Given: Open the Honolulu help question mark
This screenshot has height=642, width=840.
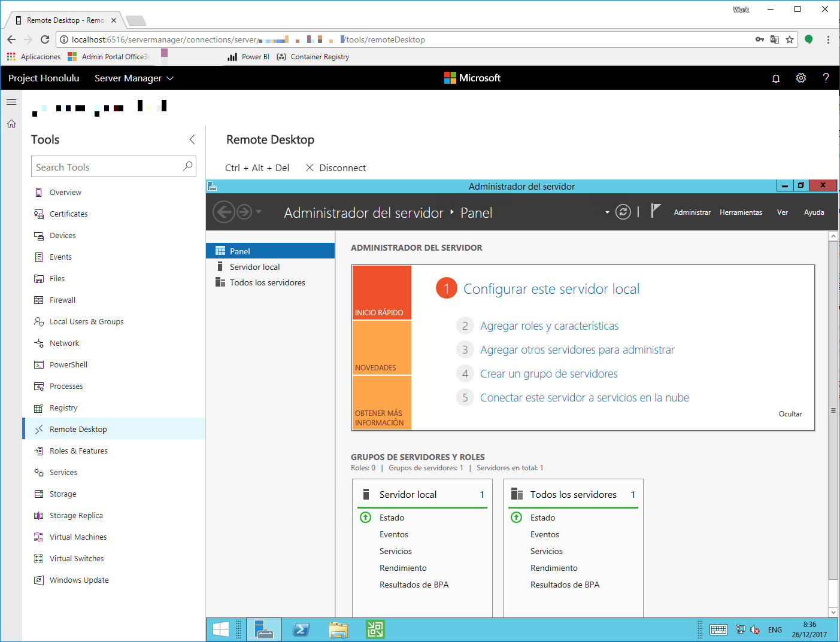Looking at the screenshot, I should pyautogui.click(x=826, y=78).
